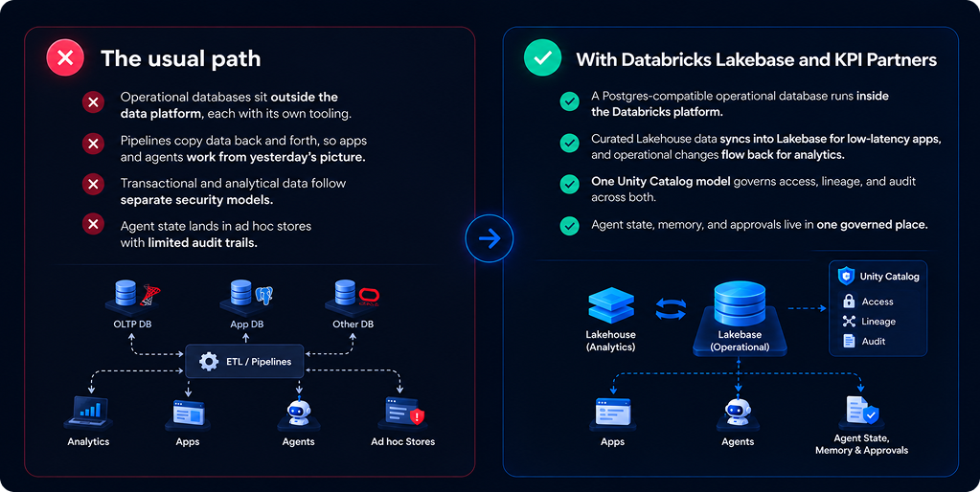Click the red X beside Operational databases sit outside

[x=93, y=101]
